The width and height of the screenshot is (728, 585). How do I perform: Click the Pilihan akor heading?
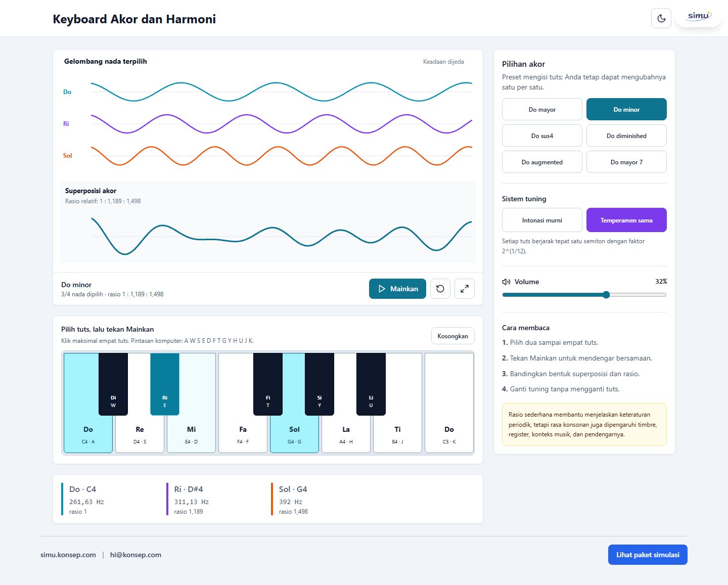(x=523, y=64)
